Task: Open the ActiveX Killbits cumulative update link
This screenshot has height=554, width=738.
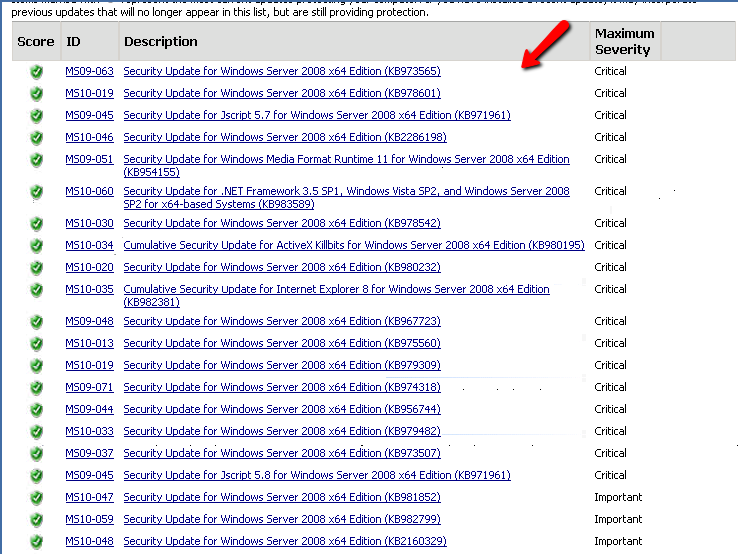Action: click(354, 245)
